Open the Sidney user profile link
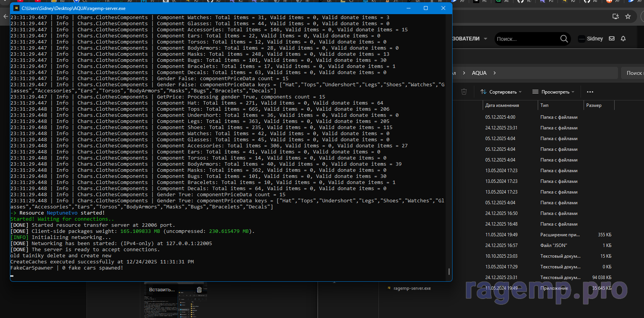The image size is (644, 318). [x=595, y=39]
